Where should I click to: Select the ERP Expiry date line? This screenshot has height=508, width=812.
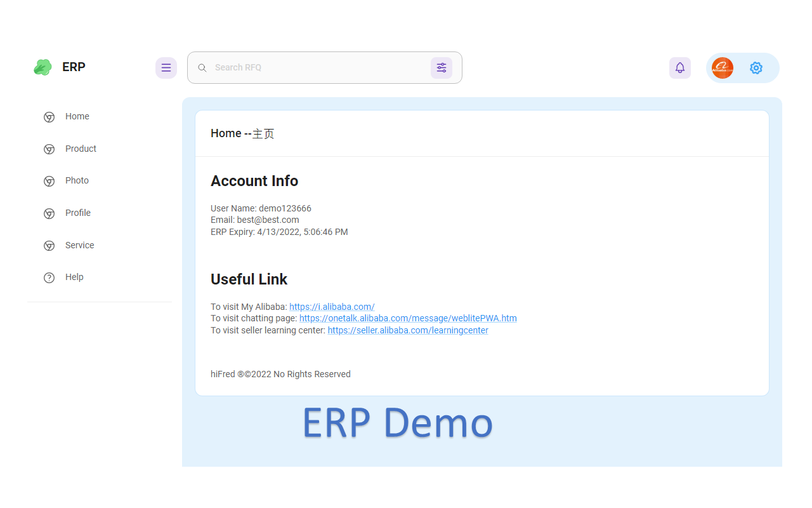click(x=279, y=232)
